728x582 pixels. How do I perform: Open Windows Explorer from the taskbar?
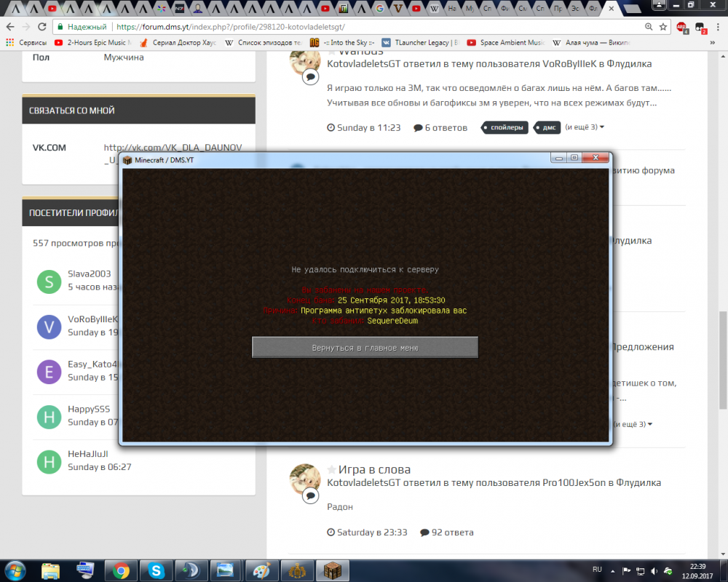(50, 569)
